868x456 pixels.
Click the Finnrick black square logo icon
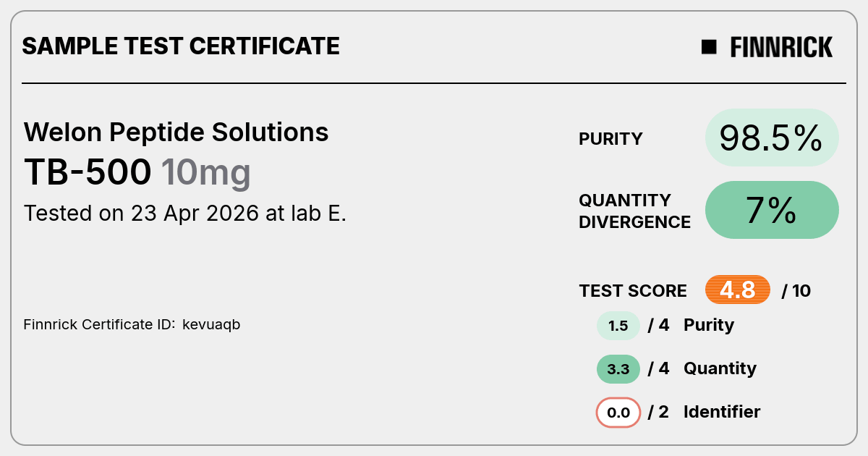(x=709, y=47)
